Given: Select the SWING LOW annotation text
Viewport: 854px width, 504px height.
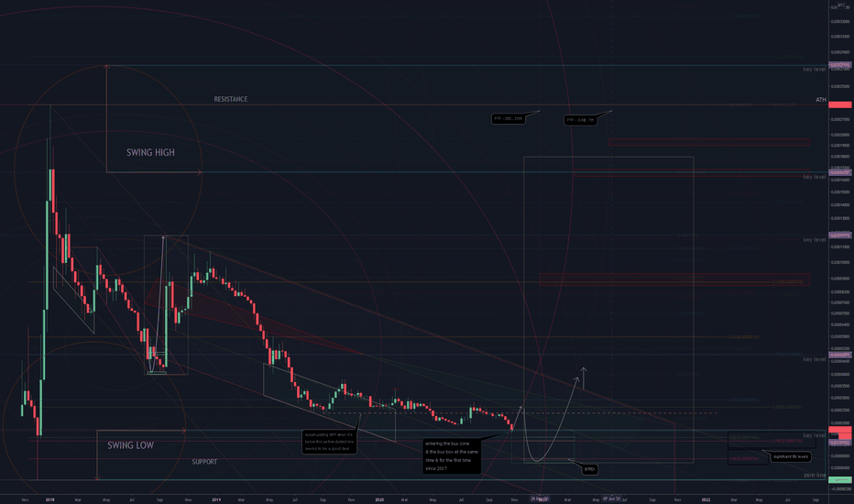Looking at the screenshot, I should click(x=131, y=445).
